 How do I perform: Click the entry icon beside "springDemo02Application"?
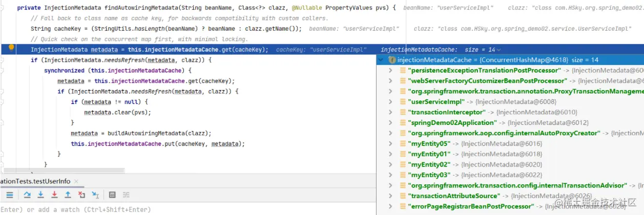[x=403, y=122]
